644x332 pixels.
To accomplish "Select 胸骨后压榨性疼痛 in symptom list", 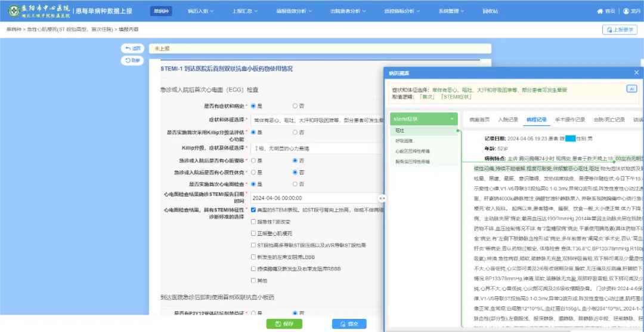I will (423, 162).
